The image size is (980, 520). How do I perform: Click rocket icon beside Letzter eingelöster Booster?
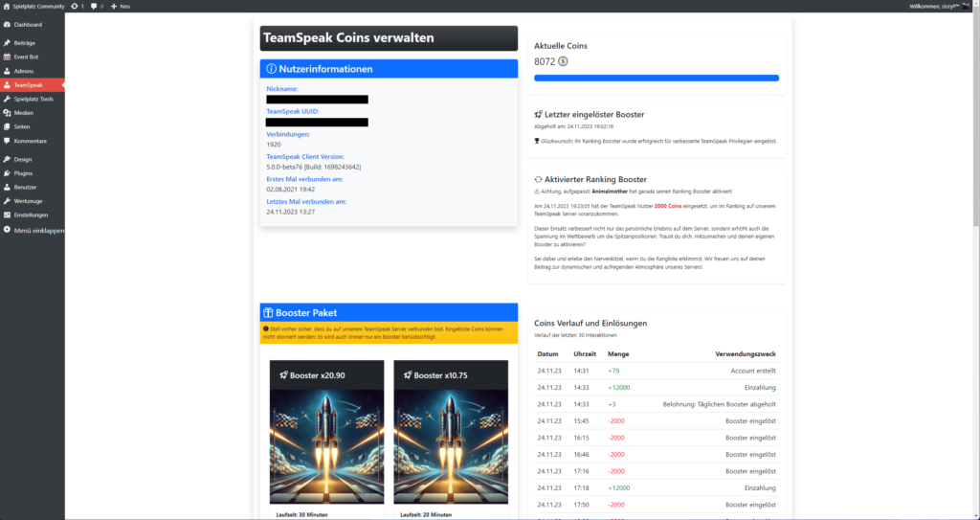click(538, 115)
